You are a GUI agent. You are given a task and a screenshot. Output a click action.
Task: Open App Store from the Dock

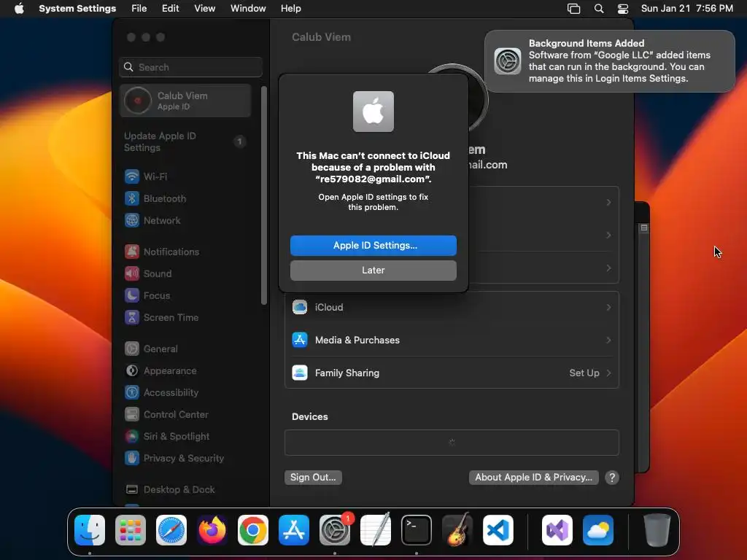point(294,530)
